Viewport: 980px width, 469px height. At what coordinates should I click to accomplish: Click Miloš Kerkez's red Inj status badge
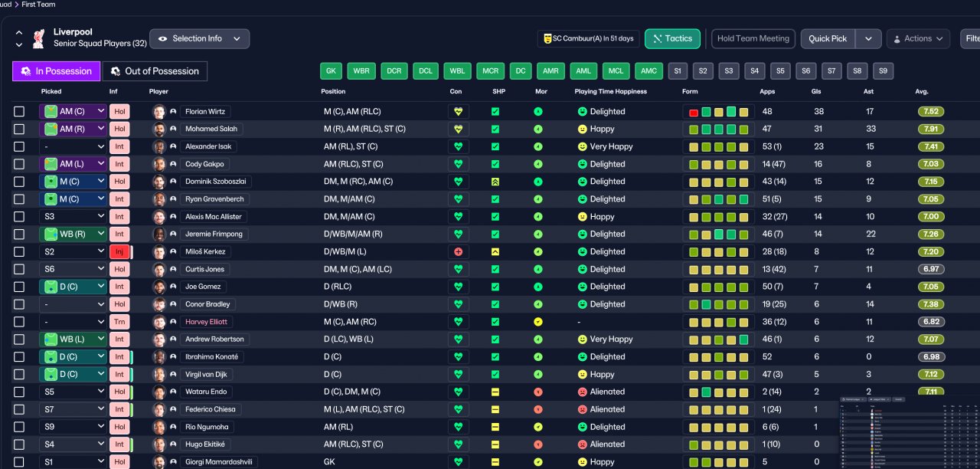tap(120, 251)
